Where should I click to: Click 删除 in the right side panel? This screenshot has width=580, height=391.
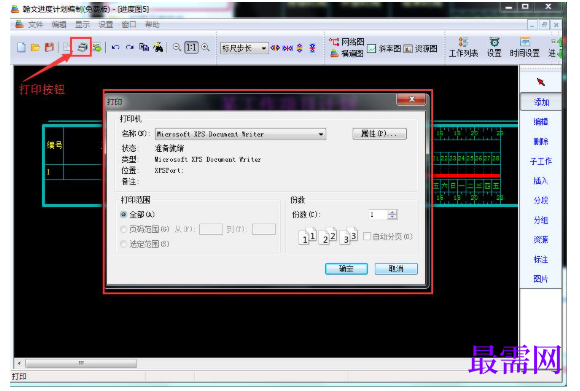(x=541, y=141)
